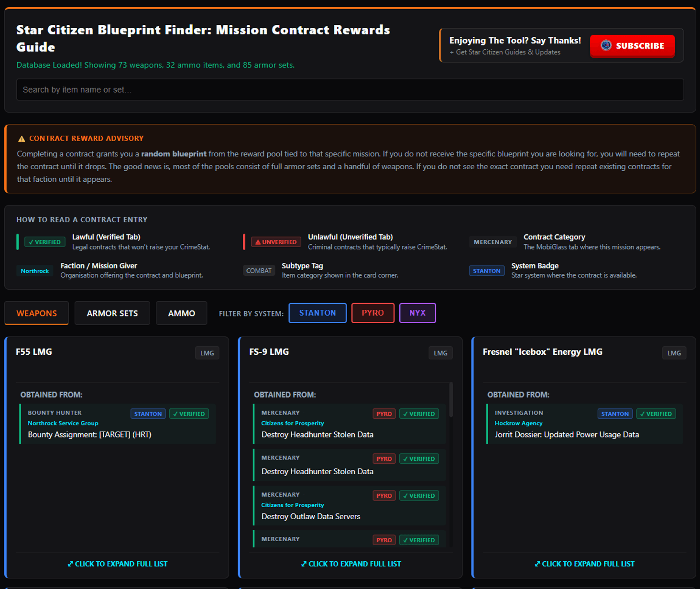The height and width of the screenshot is (589, 700).
Task: Toggle the Pyro system filter
Action: pyautogui.click(x=372, y=313)
